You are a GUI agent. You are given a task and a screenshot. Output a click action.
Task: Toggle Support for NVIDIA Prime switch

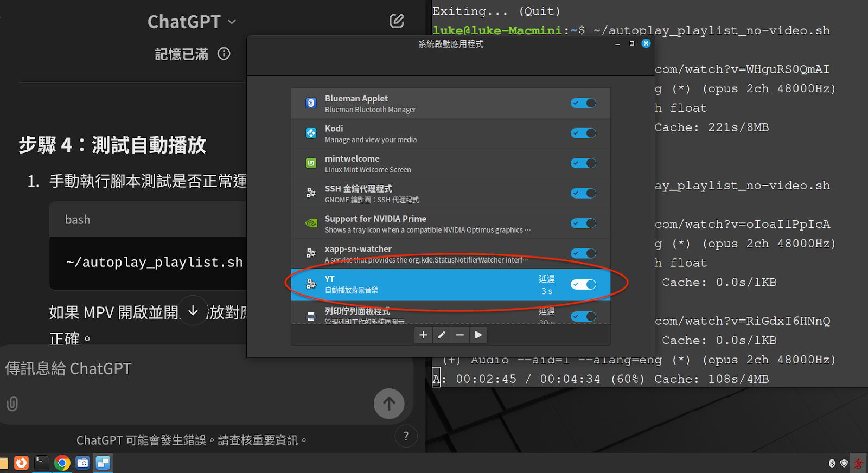pos(583,223)
